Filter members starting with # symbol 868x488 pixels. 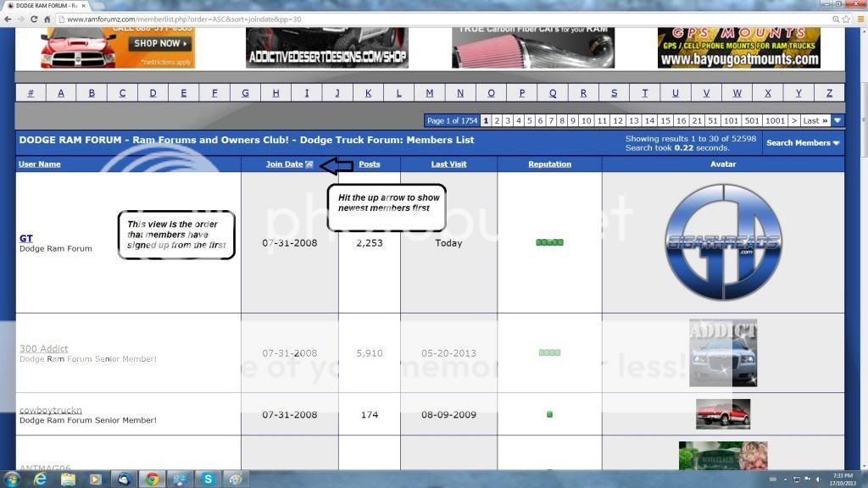point(31,93)
